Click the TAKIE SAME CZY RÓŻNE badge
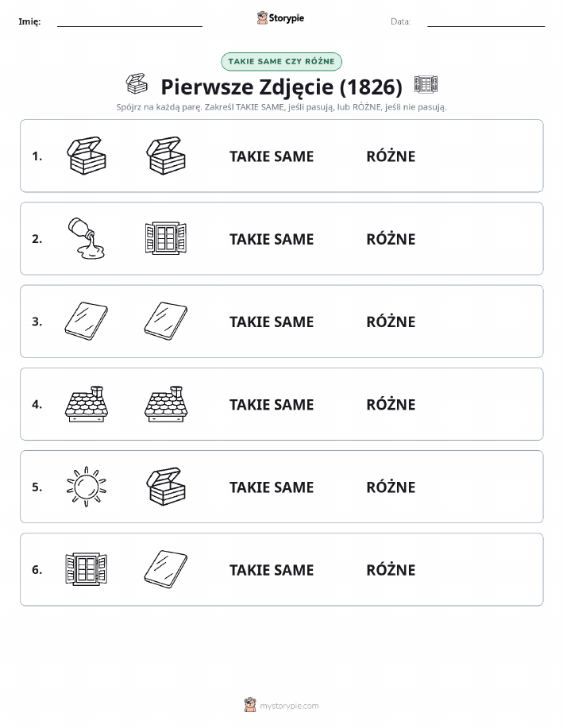Screen dimensions: 563x728 pos(281,61)
